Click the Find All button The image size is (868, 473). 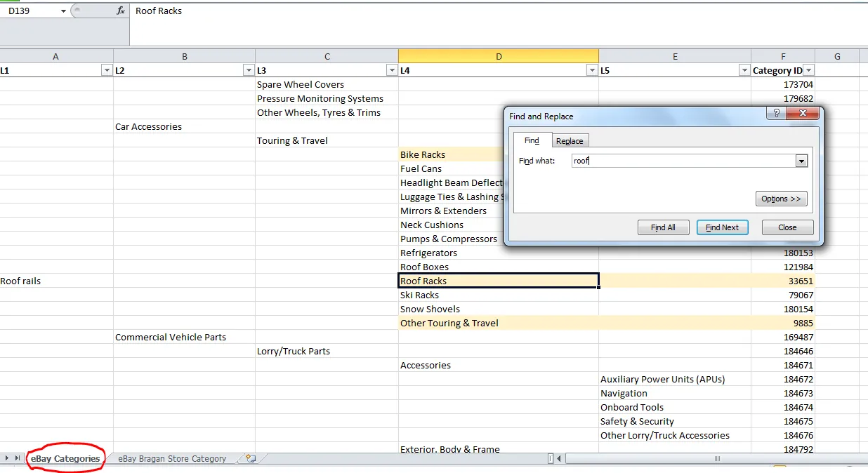pos(663,227)
